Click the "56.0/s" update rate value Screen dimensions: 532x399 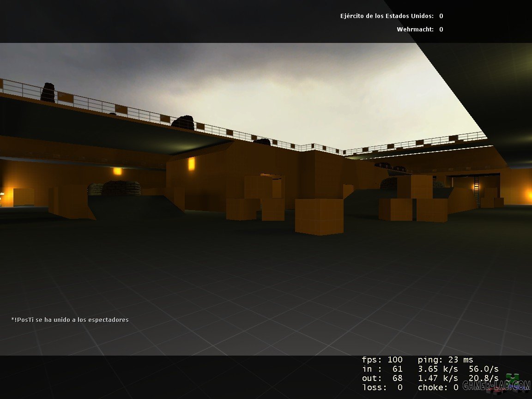point(484,369)
